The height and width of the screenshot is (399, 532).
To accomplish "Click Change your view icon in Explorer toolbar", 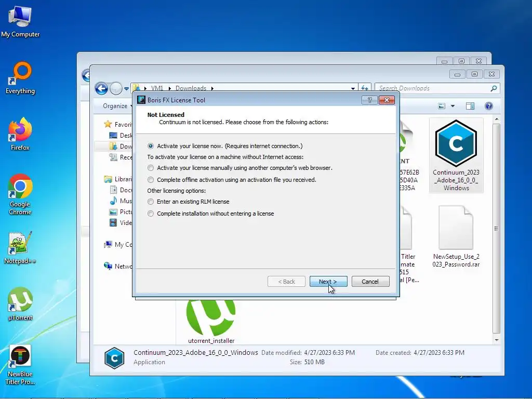I will pos(442,106).
